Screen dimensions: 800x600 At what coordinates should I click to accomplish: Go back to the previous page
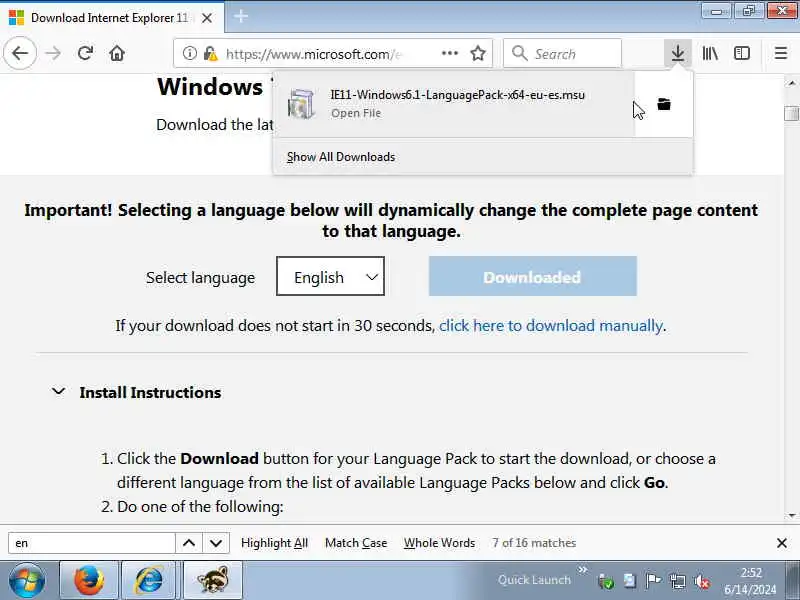tap(20, 53)
